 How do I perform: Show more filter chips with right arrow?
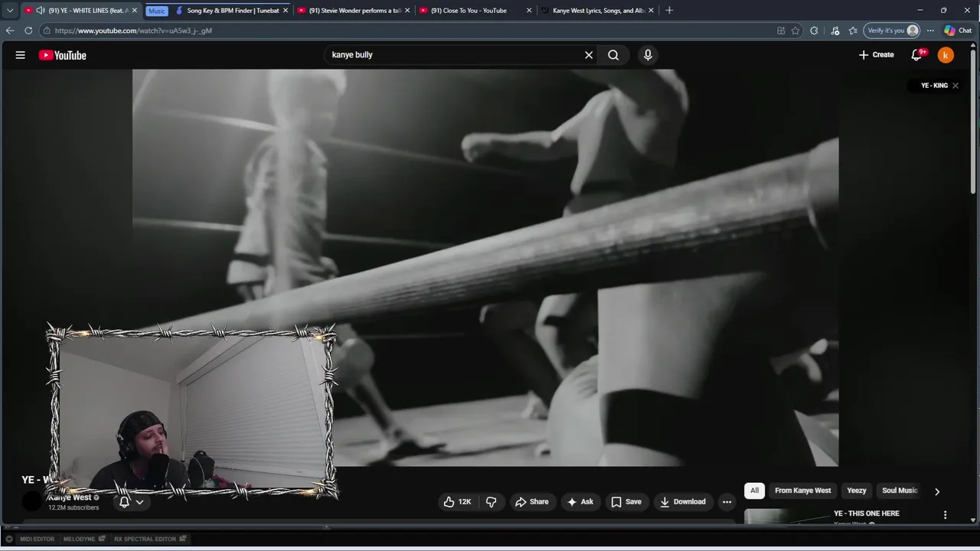click(x=936, y=491)
